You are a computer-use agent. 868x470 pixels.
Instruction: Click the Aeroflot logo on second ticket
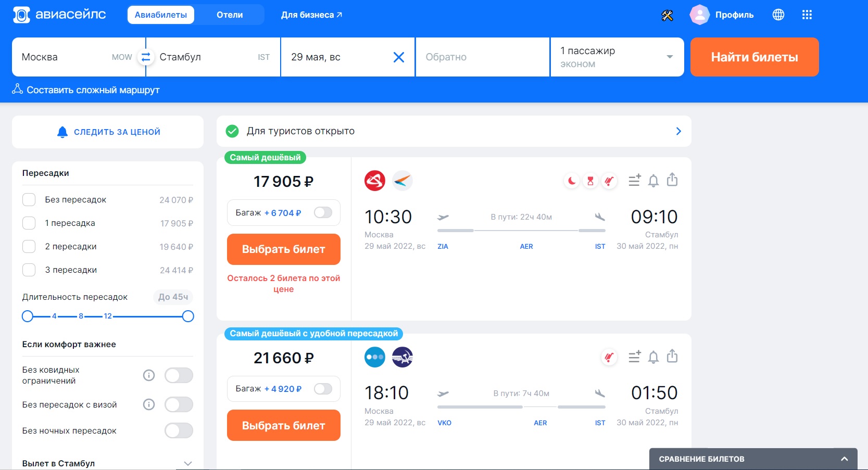point(402,357)
